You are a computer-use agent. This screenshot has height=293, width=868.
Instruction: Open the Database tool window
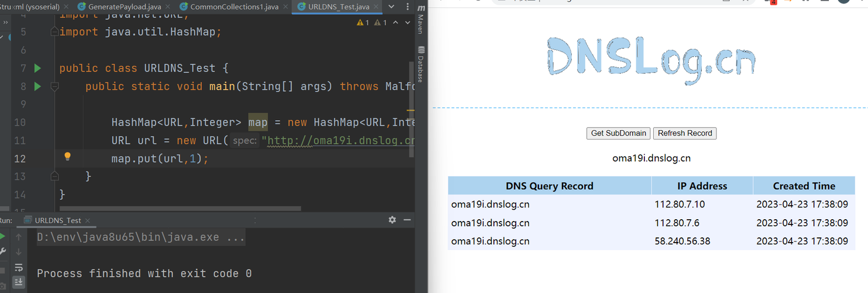[420, 64]
